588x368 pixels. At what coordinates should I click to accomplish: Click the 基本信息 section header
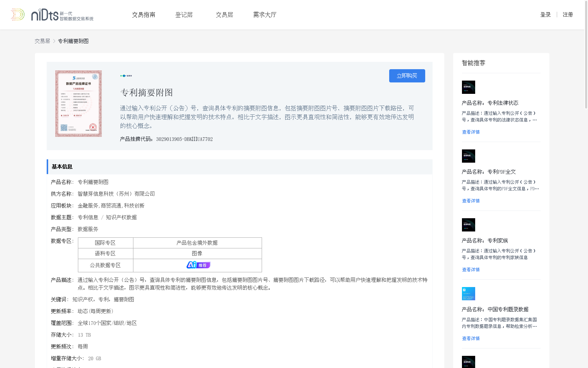[x=240, y=167]
